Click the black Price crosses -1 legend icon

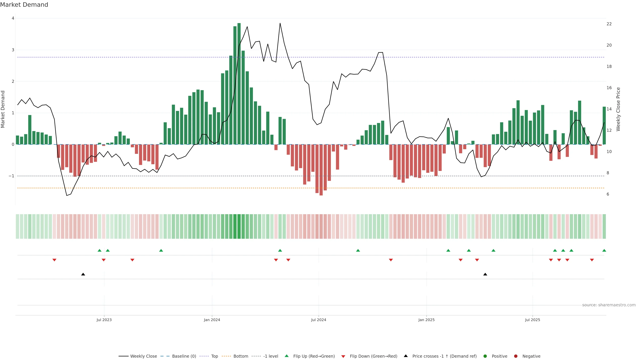coord(406,356)
